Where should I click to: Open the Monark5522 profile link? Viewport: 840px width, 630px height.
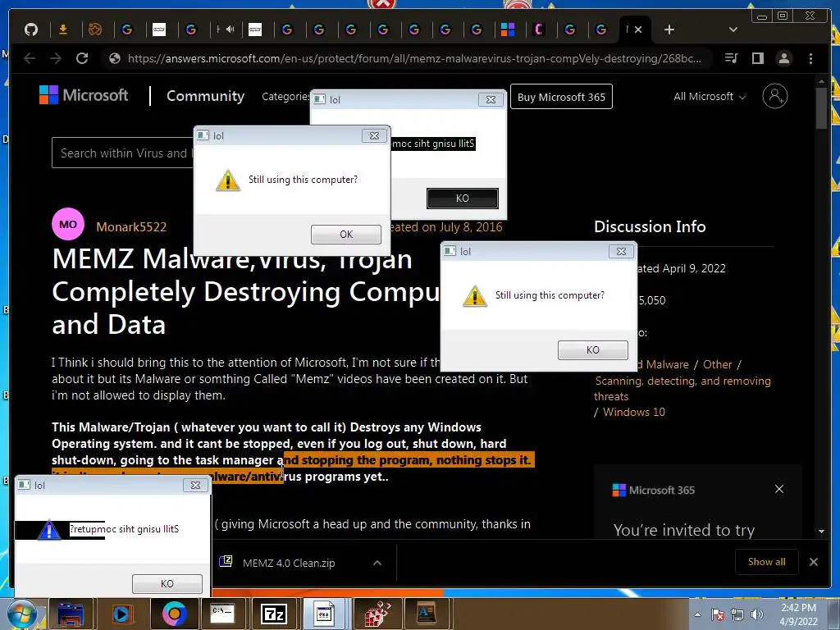pos(131,226)
